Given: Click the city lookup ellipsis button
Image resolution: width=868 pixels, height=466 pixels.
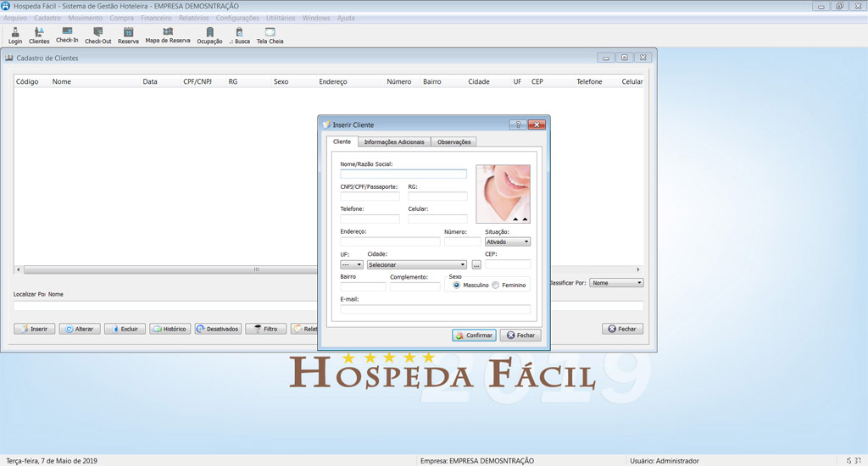Looking at the screenshot, I should 476,265.
